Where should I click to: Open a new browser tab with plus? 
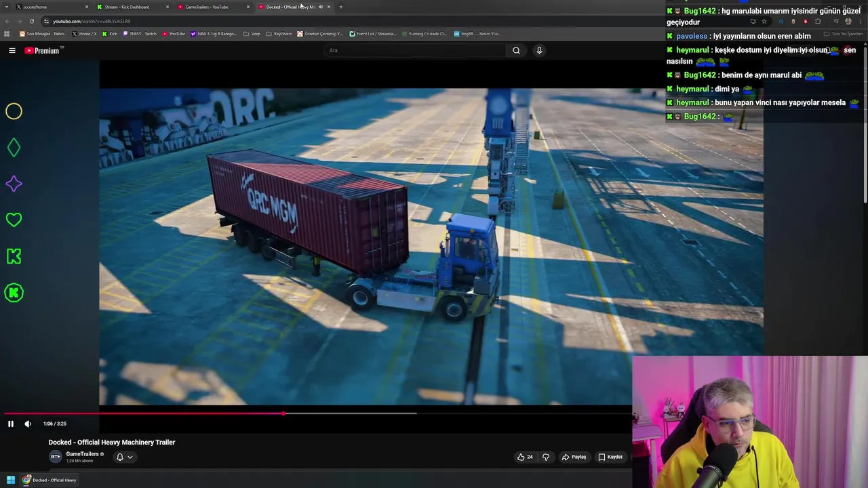(x=341, y=7)
